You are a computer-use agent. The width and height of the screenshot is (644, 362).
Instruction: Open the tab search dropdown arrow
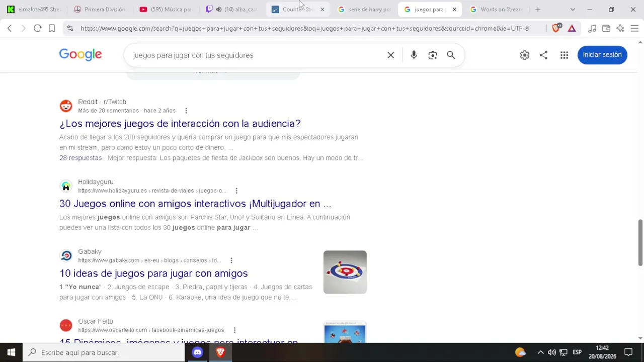[x=573, y=10]
